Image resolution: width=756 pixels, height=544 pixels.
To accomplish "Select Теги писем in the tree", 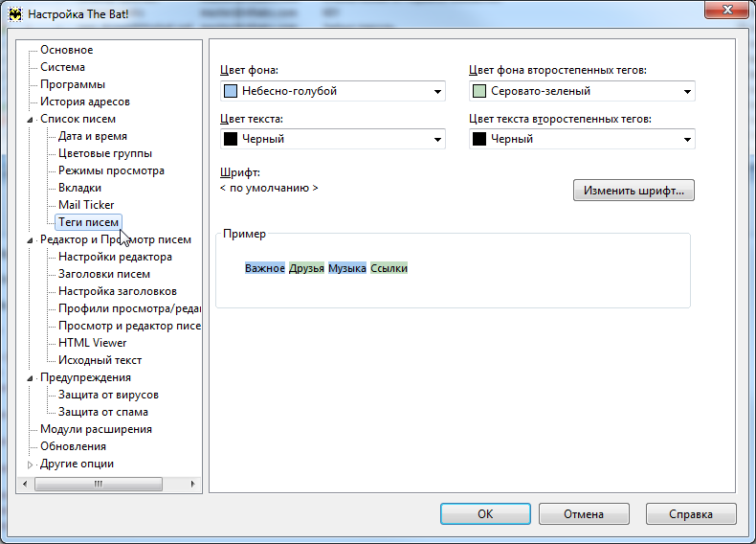I will coord(89,222).
